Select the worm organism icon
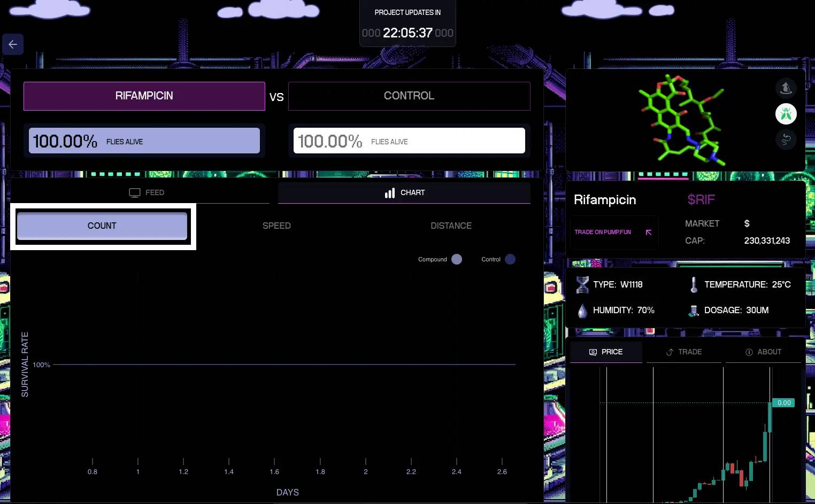This screenshot has height=504, width=815. click(x=786, y=139)
